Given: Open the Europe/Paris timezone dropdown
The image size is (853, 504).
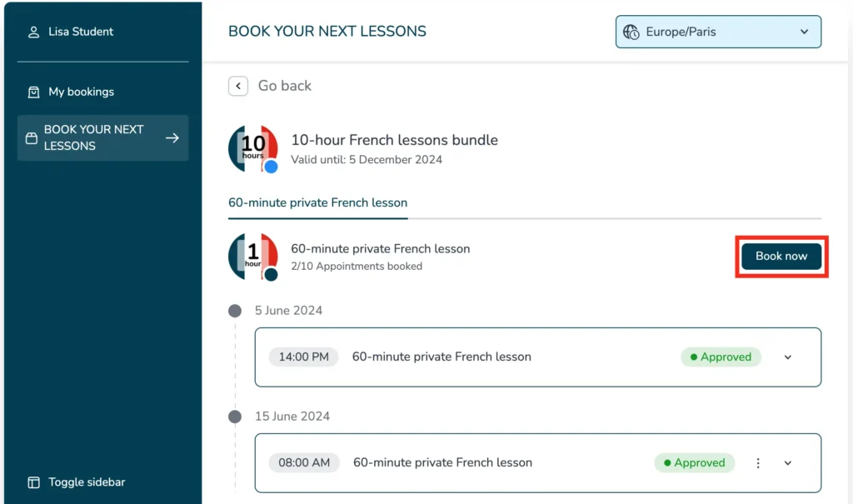Looking at the screenshot, I should click(718, 32).
